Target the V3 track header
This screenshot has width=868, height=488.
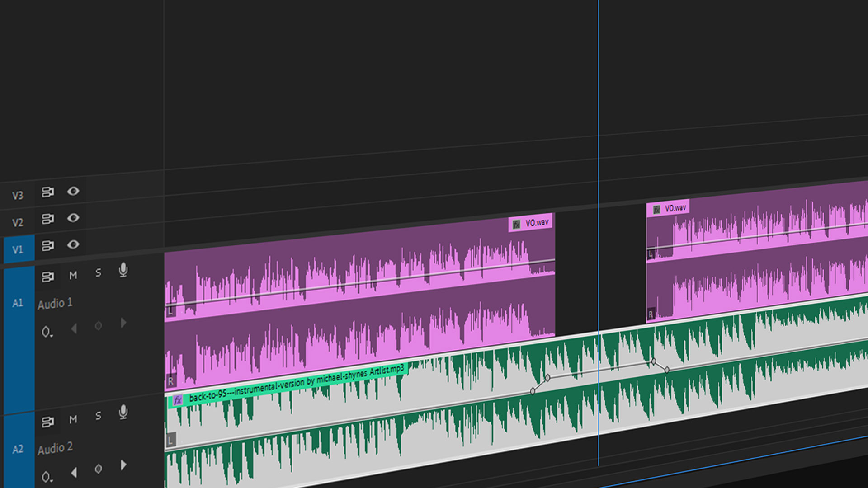[18, 196]
